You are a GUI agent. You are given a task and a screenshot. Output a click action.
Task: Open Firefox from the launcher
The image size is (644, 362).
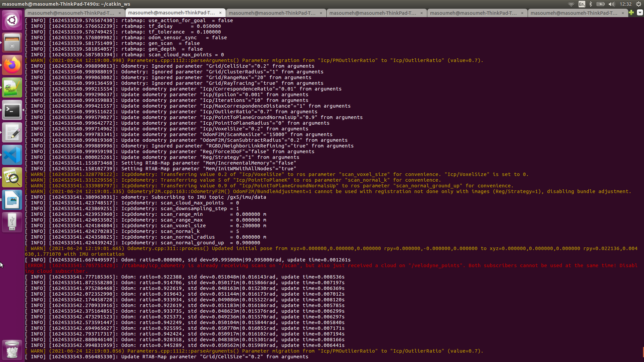click(12, 65)
